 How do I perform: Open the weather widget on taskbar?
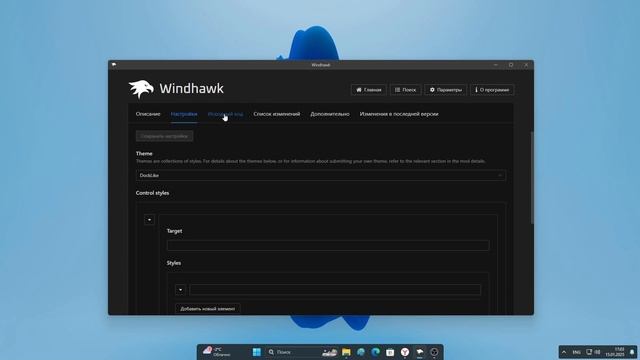coord(217,351)
